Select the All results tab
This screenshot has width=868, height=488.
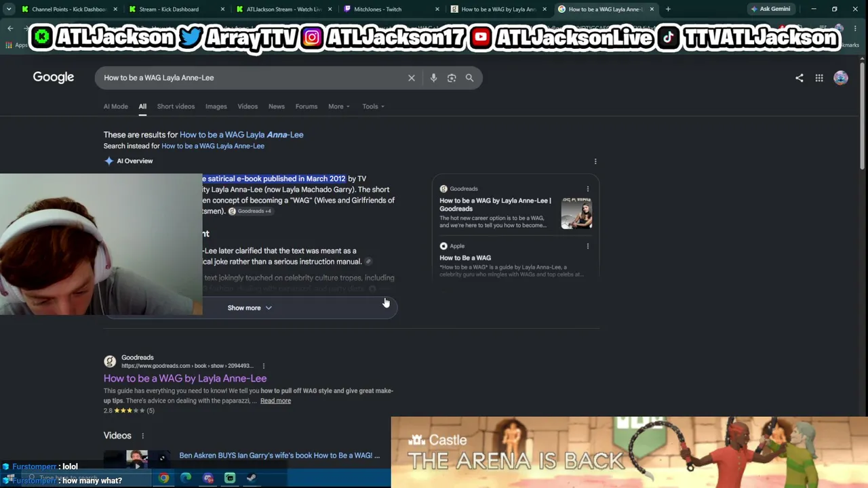tap(142, 106)
